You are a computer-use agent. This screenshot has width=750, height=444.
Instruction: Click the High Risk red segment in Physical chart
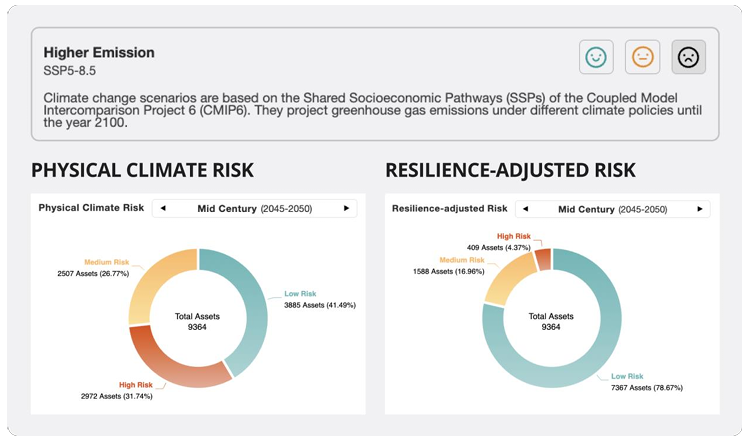pyautogui.click(x=181, y=372)
